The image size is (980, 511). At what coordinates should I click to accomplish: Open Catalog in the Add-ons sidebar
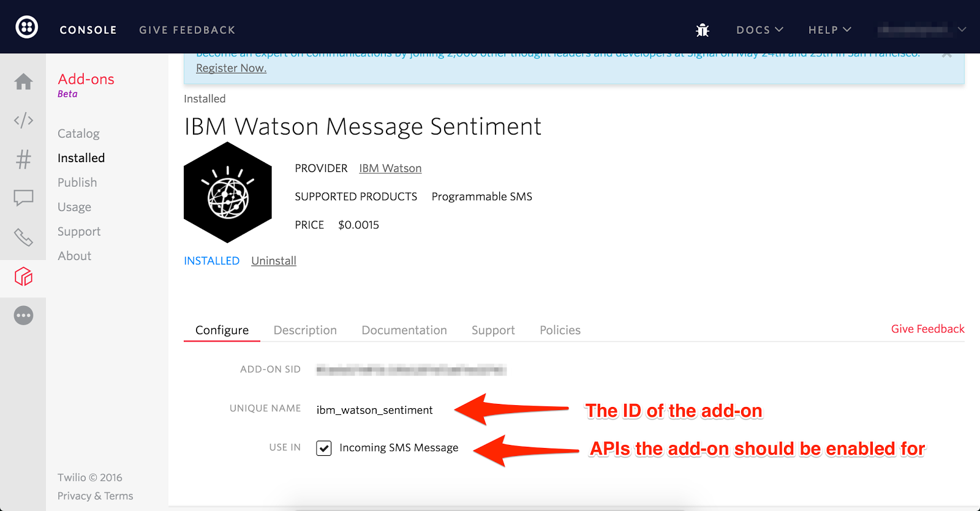78,133
